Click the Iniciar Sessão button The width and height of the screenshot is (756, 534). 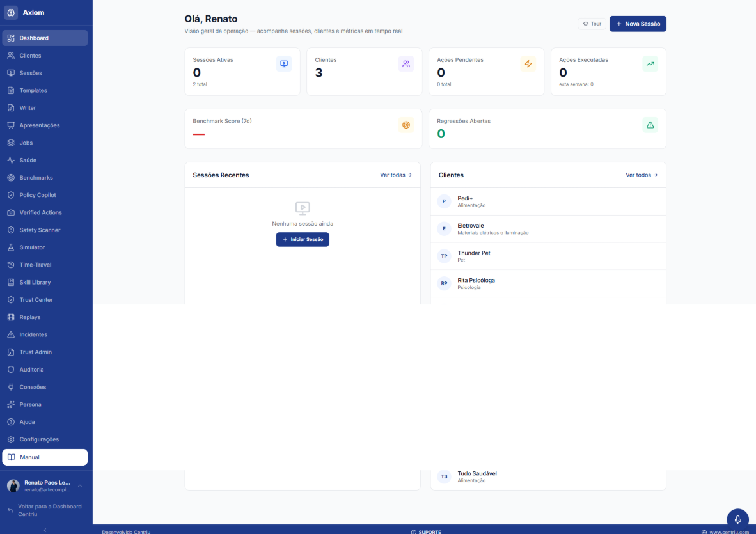click(303, 240)
